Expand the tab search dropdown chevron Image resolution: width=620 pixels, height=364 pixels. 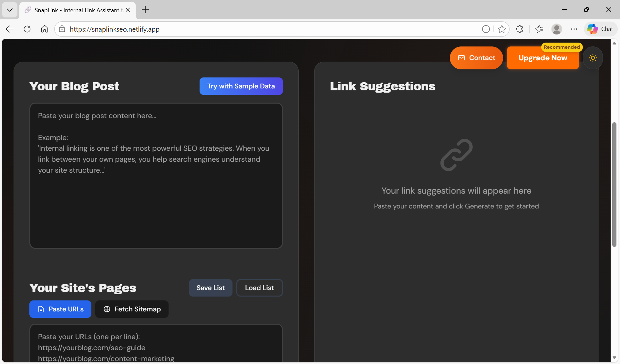(10, 10)
